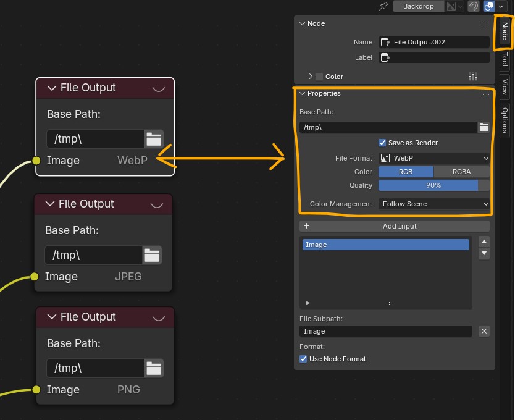Grab the Properties panel drag grip dots
This screenshot has height=420, width=515.
(486, 94)
